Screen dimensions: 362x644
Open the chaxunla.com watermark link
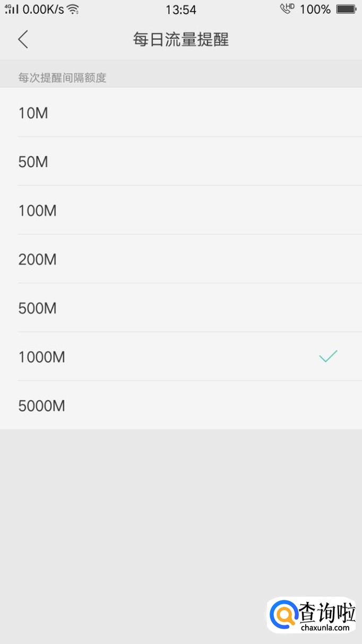click(x=325, y=628)
